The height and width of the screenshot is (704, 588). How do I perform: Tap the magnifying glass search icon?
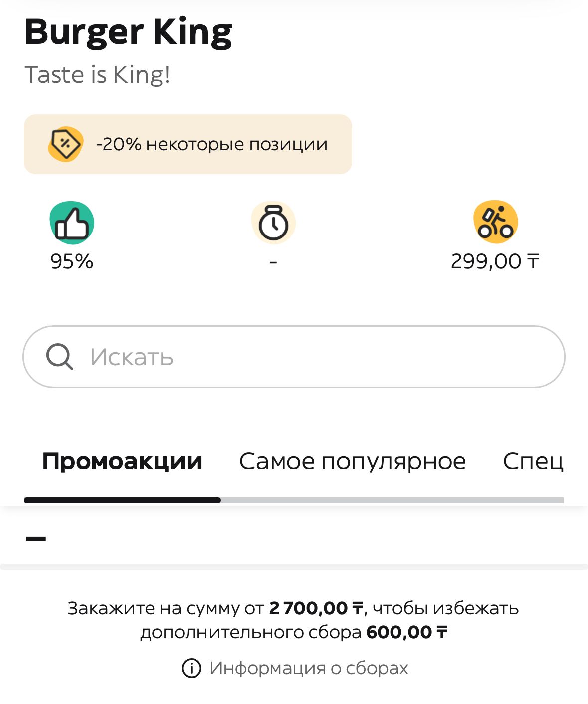[60, 357]
